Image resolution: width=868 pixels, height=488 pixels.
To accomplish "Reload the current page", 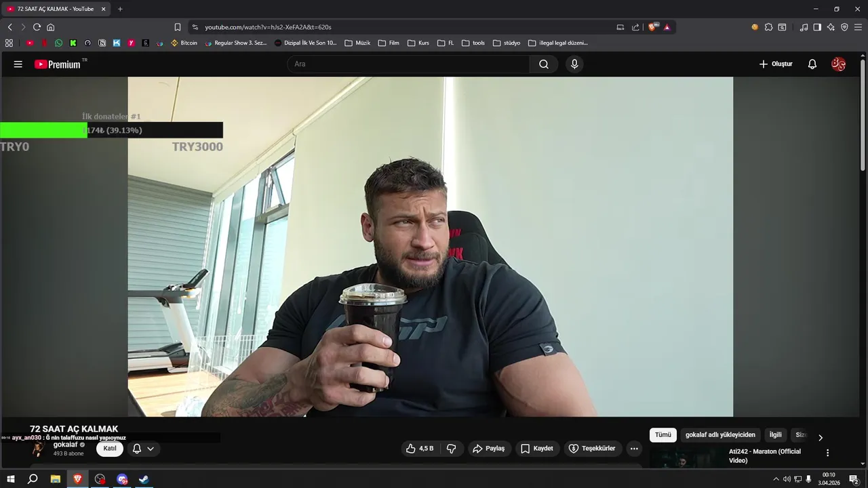I will click(37, 27).
